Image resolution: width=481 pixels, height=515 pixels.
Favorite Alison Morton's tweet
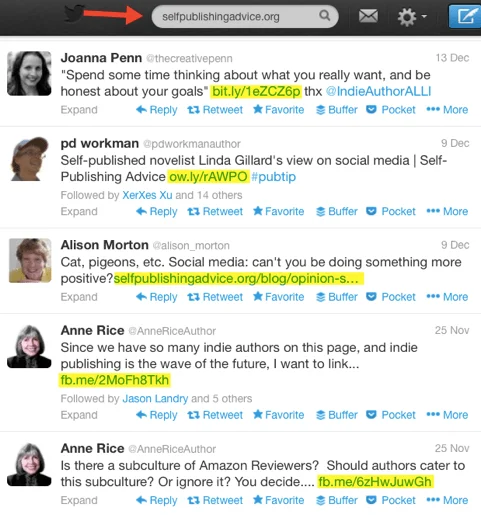click(x=279, y=297)
